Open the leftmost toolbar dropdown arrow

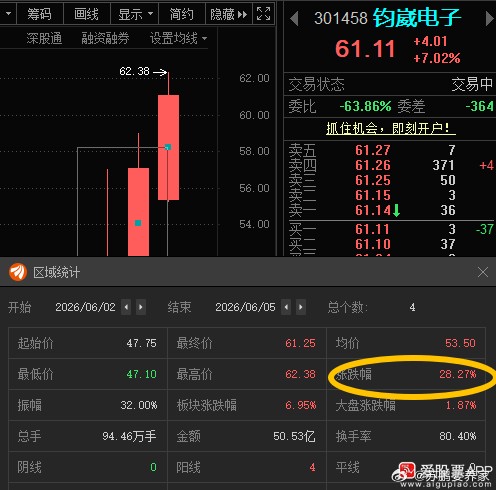pos(8,14)
